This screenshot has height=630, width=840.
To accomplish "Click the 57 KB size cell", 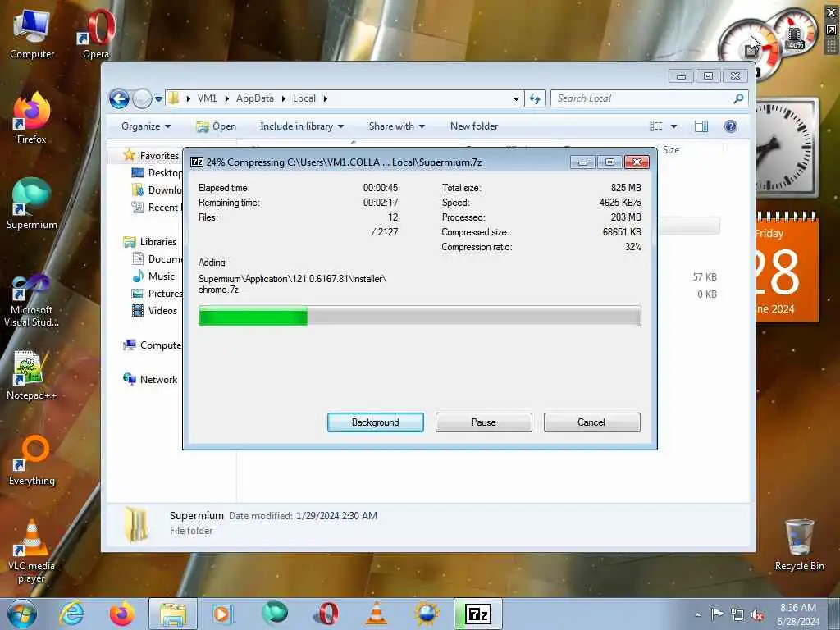I will [705, 277].
